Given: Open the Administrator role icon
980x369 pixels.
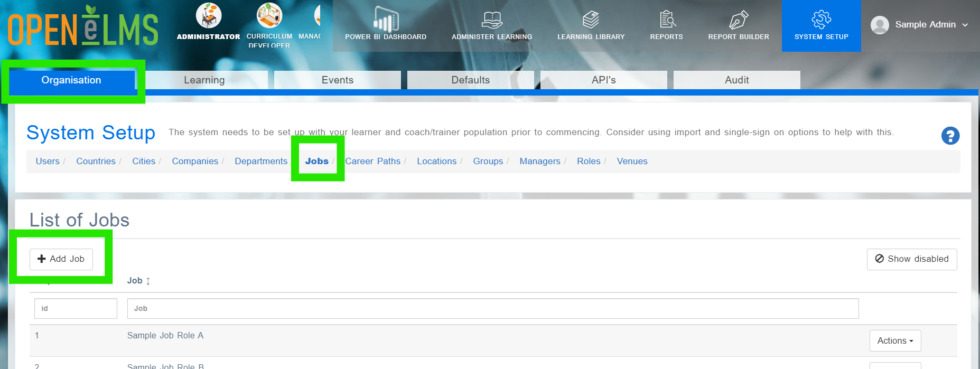Looking at the screenshot, I should tap(209, 15).
